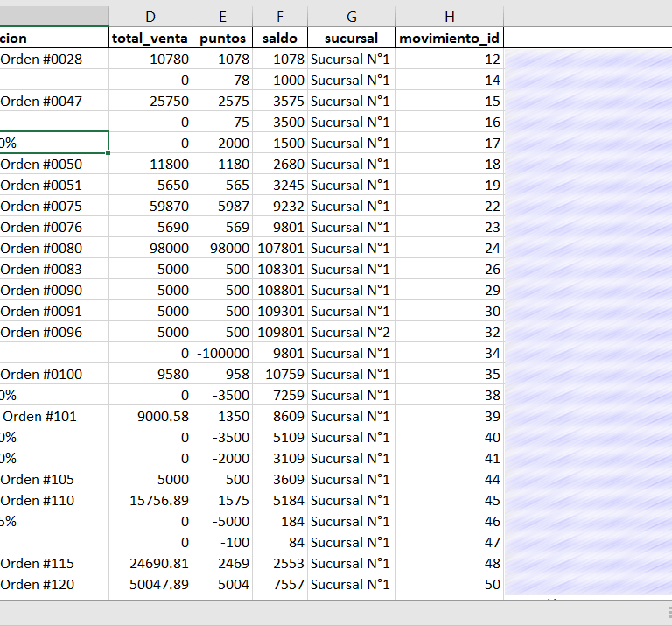The width and height of the screenshot is (672, 626).
Task: Select cell with Orden #0047
Action: tap(54, 101)
